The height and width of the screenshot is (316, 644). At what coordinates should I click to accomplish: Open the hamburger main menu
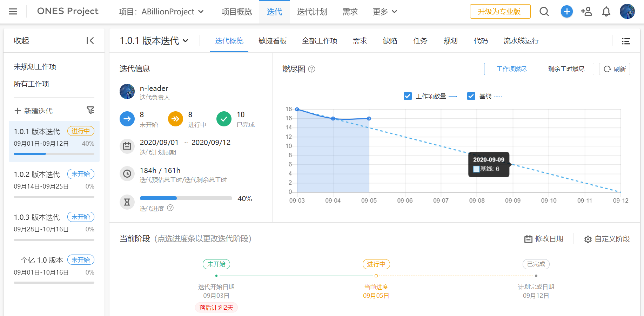13,12
